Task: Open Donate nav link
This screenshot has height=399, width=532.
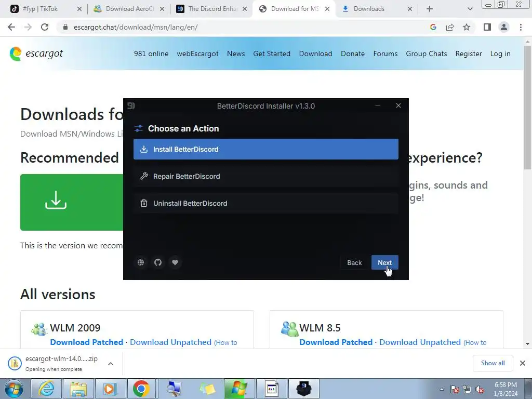Action: (353, 54)
